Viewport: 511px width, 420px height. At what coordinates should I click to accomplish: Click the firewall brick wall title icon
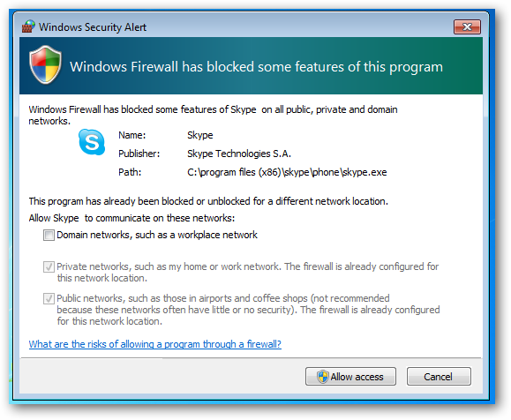point(28,26)
